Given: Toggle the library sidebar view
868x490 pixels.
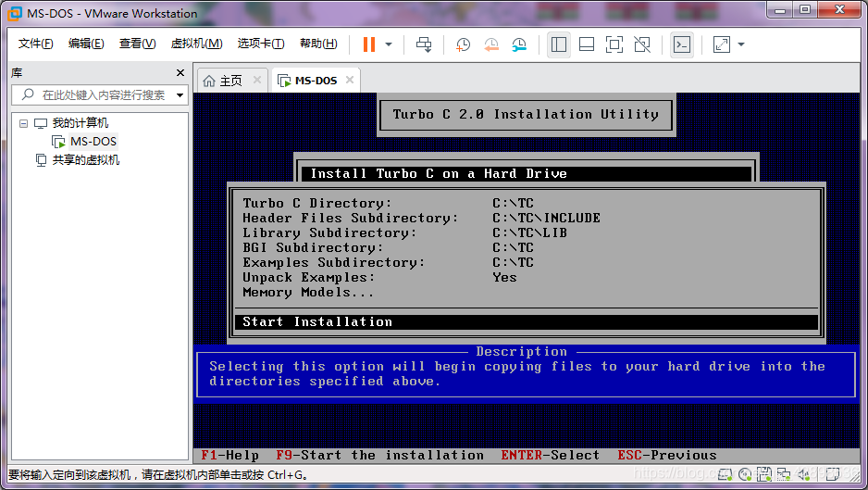Looking at the screenshot, I should 559,44.
